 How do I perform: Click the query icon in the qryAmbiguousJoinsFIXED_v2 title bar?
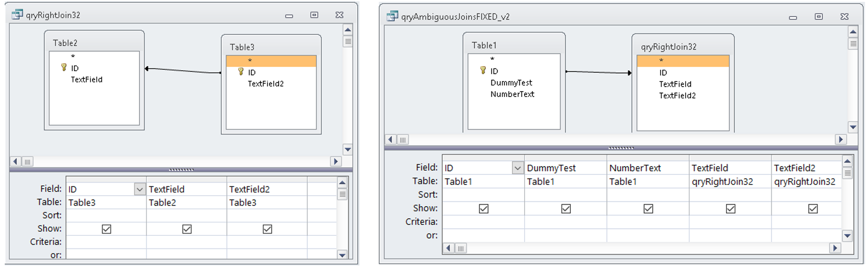coord(392,16)
